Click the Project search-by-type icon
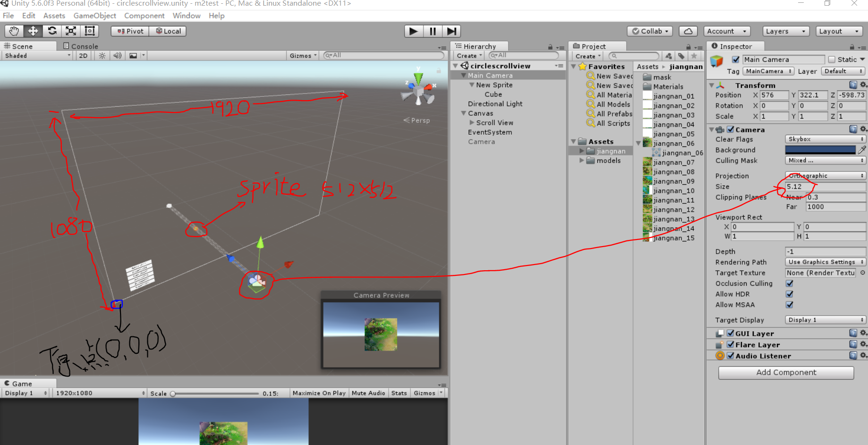This screenshot has width=868, height=445. tap(669, 56)
